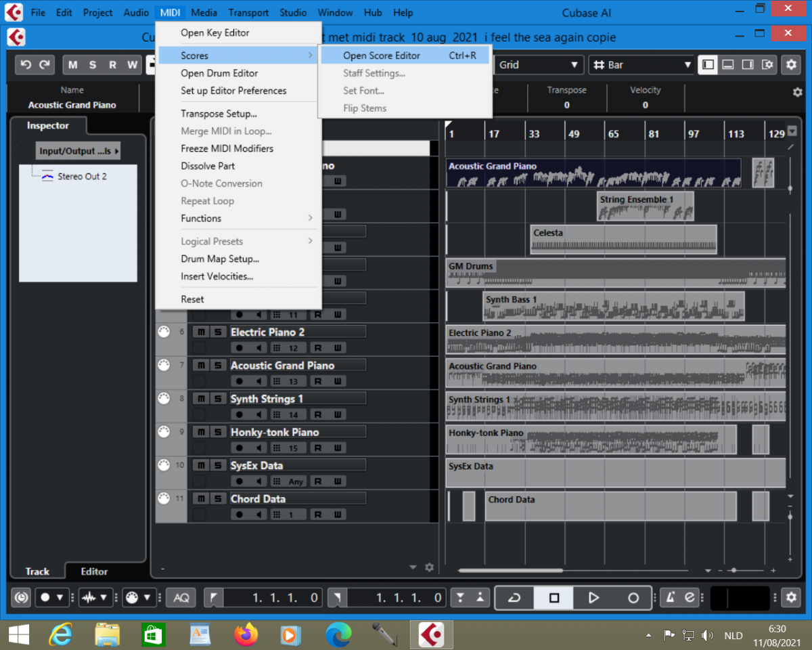Click the AQ auto quantize button
Image resolution: width=812 pixels, height=650 pixels.
(181, 598)
